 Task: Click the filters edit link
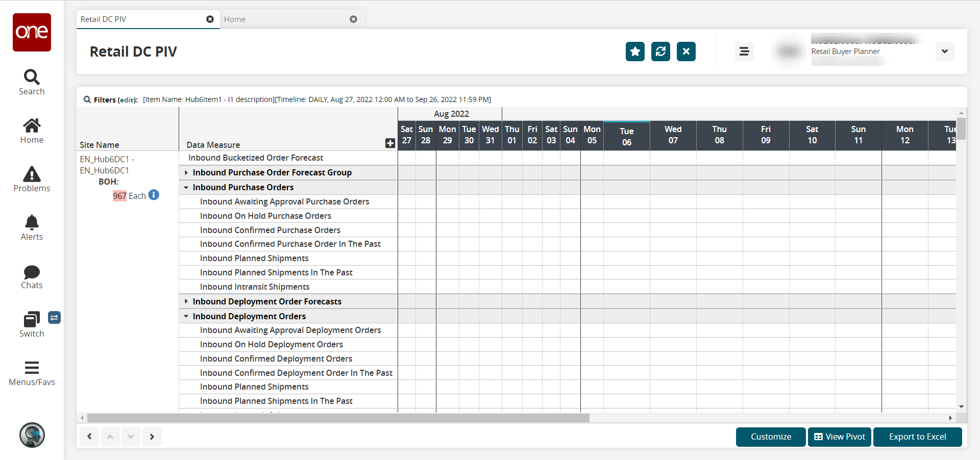(128, 100)
